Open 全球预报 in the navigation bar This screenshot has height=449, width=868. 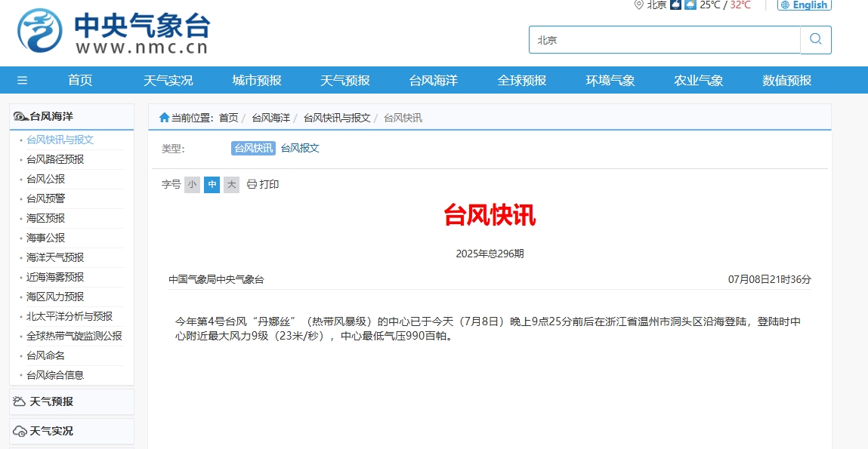point(521,81)
